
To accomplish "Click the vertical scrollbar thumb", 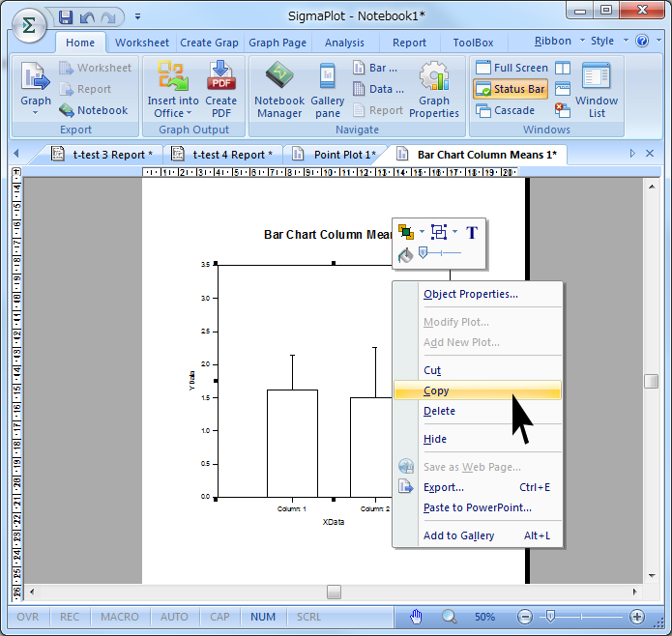I will [651, 382].
